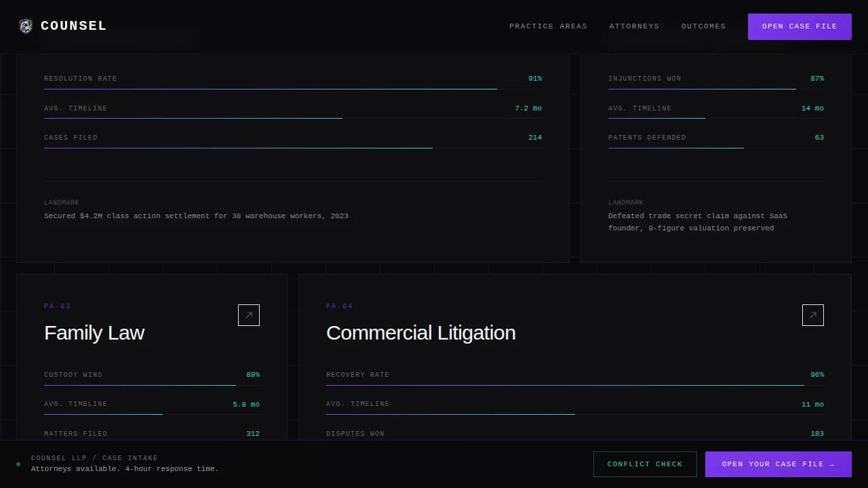Open the Attorneys nav item
The height and width of the screenshot is (488, 868).
coord(634,26)
